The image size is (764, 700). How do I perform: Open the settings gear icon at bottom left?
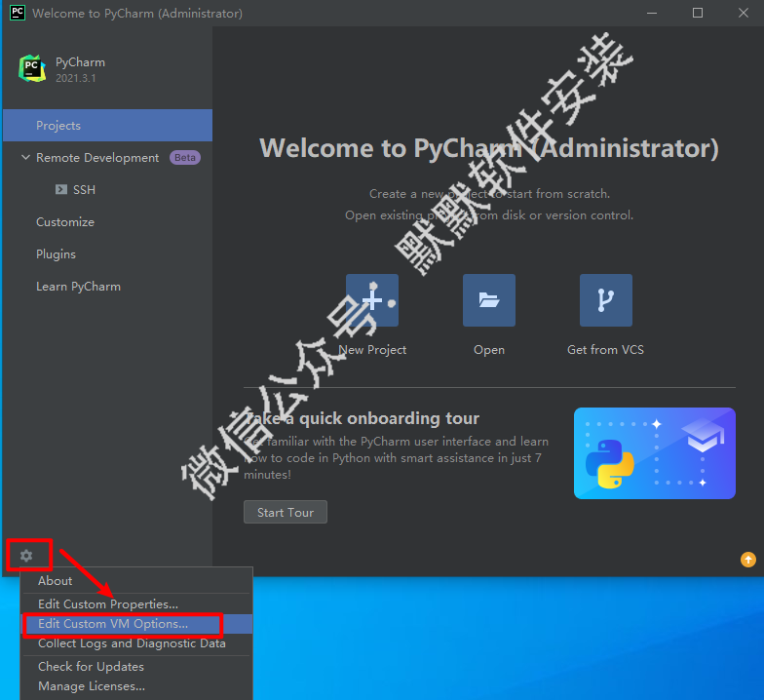(26, 556)
